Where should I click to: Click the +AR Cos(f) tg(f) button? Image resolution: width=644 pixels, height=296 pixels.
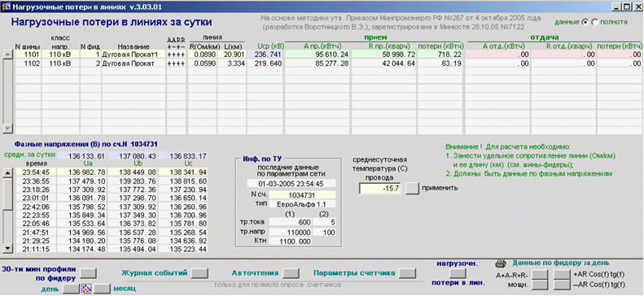(562, 274)
